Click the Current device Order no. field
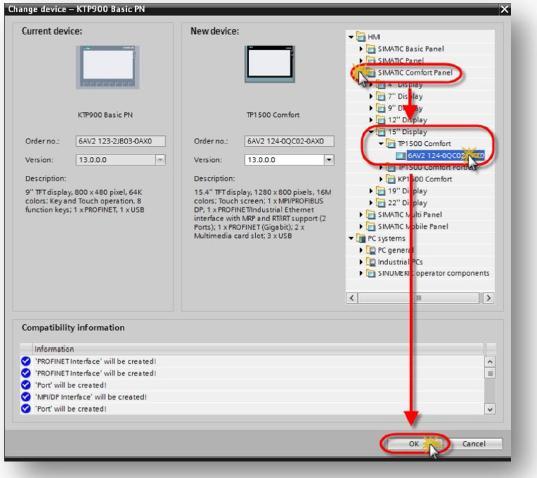This screenshot has width=537, height=478. pos(121,141)
